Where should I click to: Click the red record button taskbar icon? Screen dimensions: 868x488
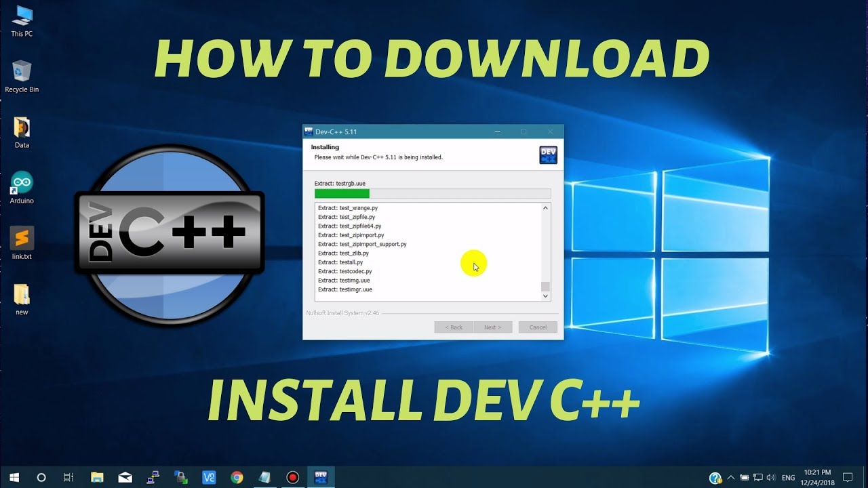(292, 477)
